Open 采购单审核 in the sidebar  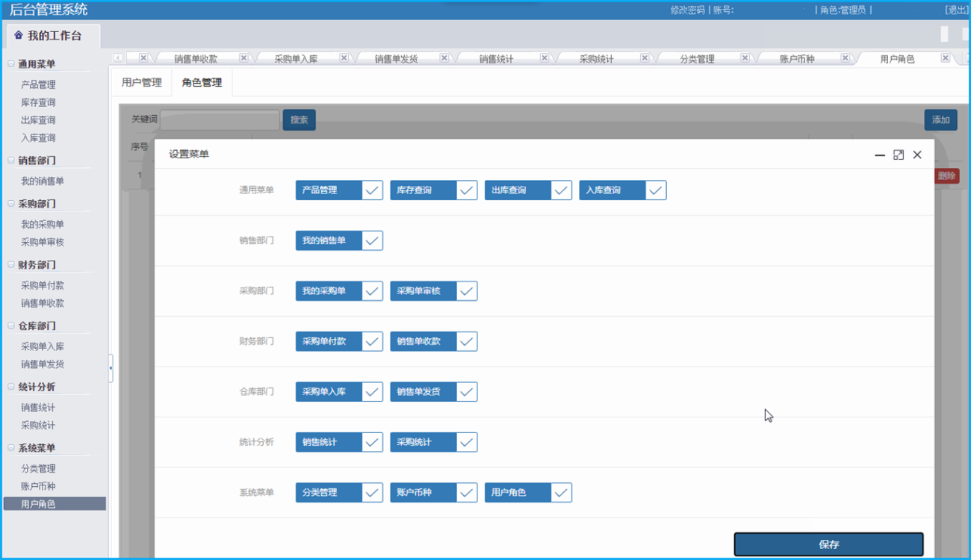pyautogui.click(x=43, y=242)
